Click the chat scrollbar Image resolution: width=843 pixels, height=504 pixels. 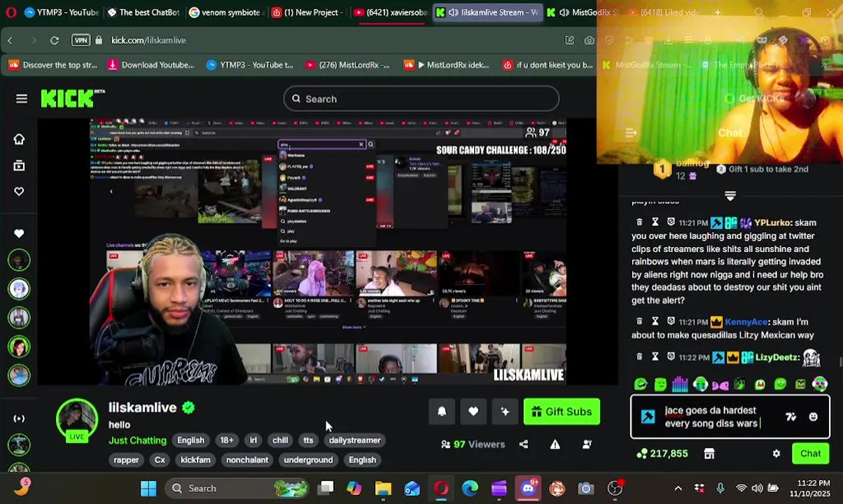840,362
